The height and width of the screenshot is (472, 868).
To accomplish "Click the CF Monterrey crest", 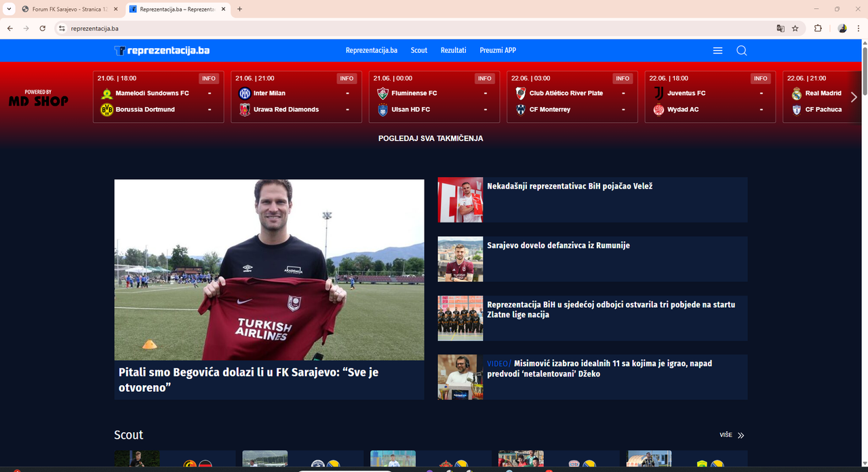I will [x=521, y=110].
